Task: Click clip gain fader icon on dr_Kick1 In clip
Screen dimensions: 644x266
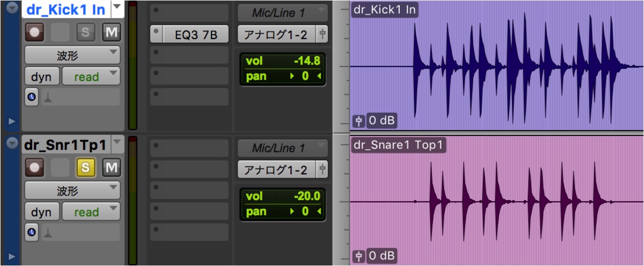Action: (x=358, y=120)
